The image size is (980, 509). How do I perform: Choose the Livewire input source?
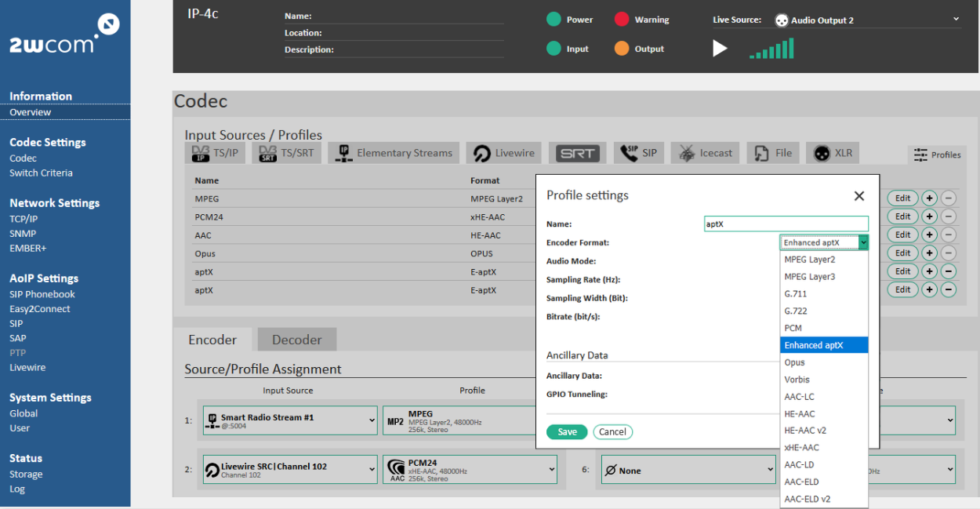[x=504, y=153]
